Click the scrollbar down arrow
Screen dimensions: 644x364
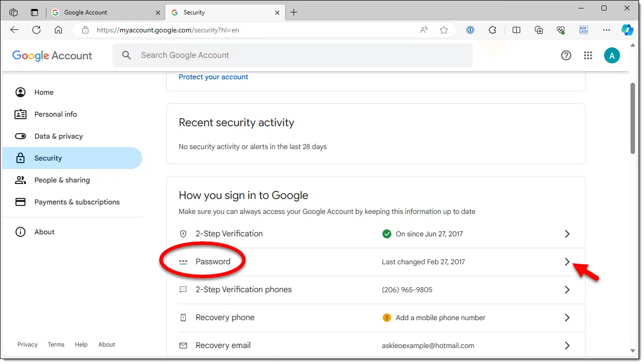633,351
